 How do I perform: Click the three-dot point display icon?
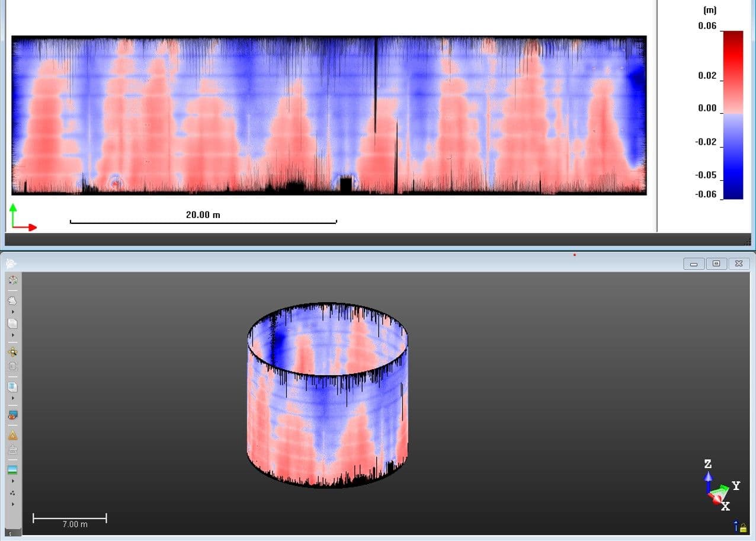point(12,493)
